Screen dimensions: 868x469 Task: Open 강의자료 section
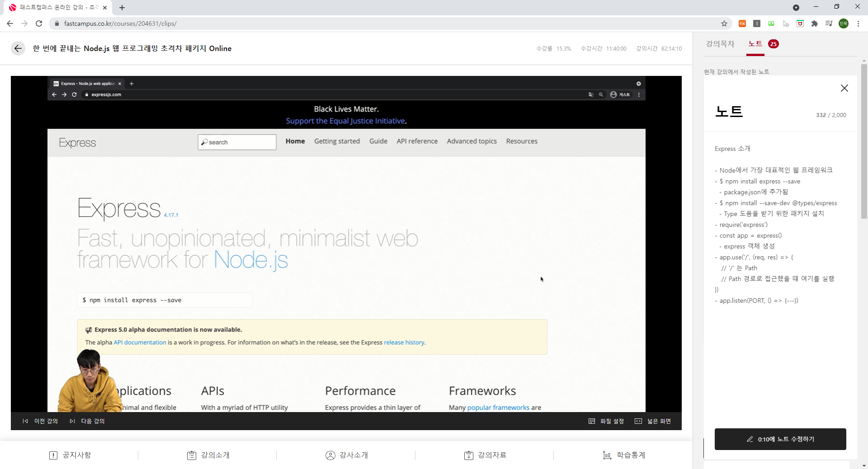485,455
